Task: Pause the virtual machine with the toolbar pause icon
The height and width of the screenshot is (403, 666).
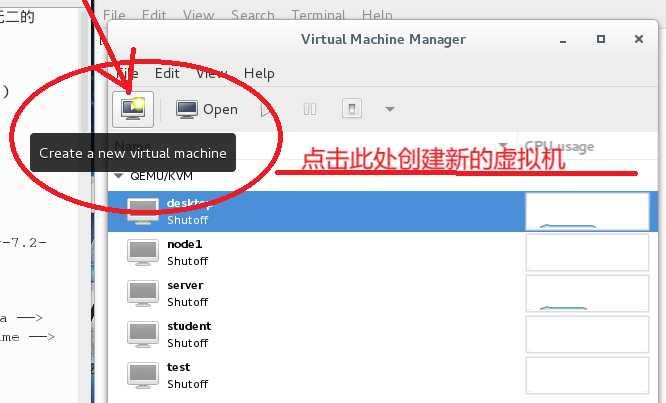Action: click(310, 110)
